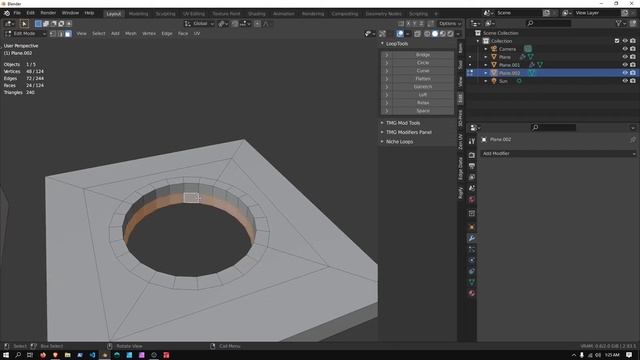Screen dimensions: 640x360
Task: Open the Particles properties tab
Action: click(472, 249)
